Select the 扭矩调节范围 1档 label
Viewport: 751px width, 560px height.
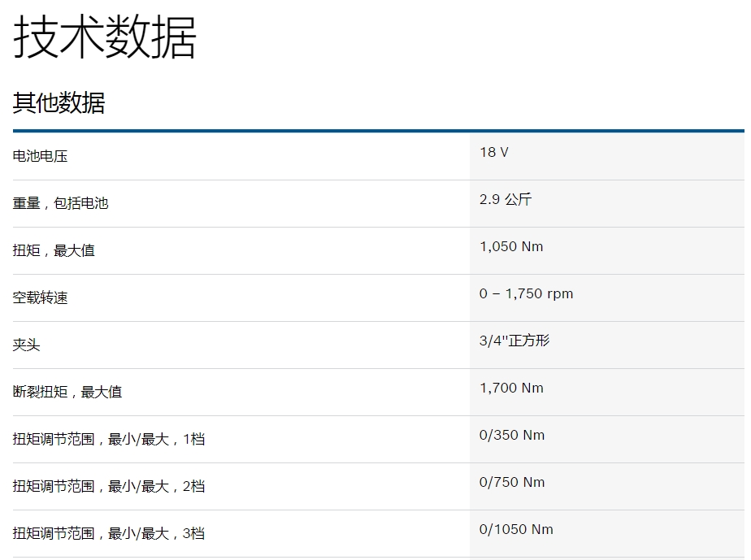[108, 439]
